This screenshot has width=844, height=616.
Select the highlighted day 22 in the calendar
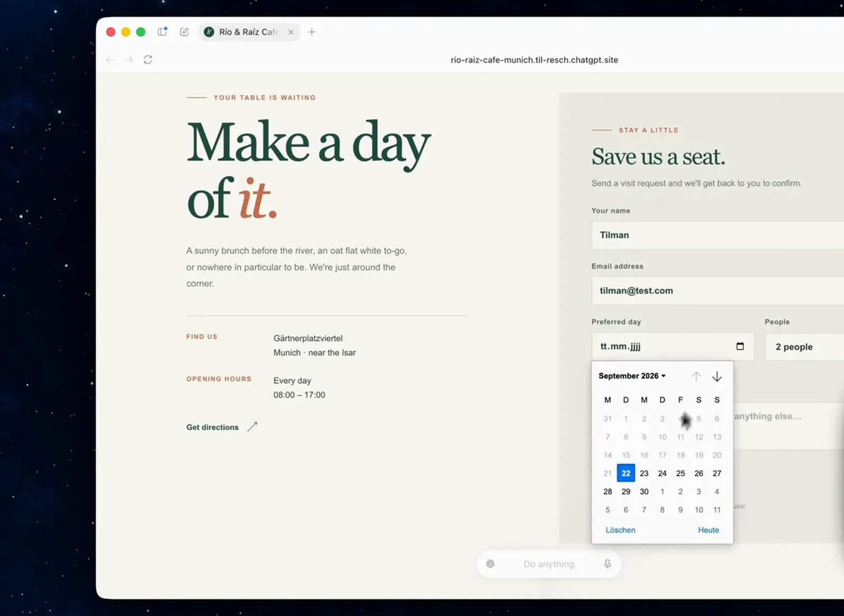pyautogui.click(x=626, y=473)
